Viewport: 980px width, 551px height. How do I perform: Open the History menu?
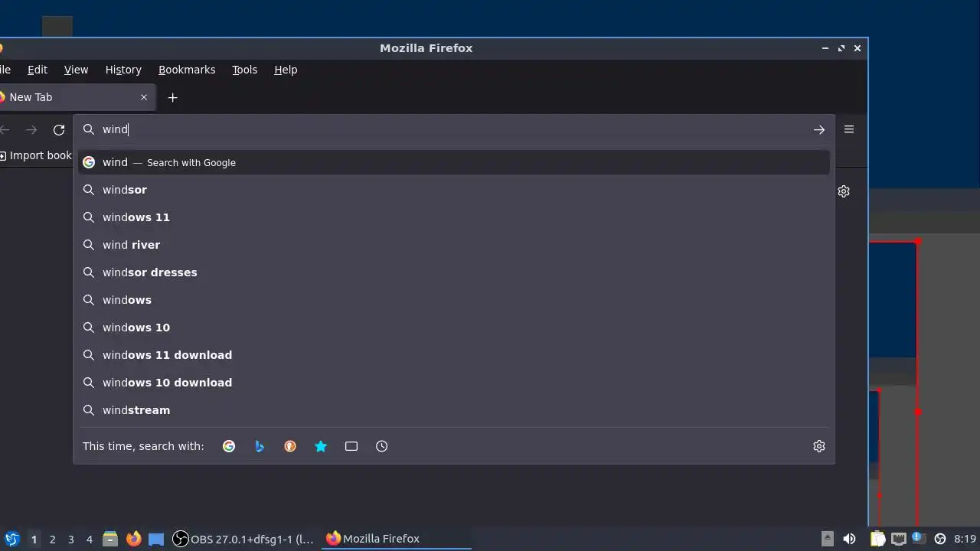pyautogui.click(x=123, y=70)
